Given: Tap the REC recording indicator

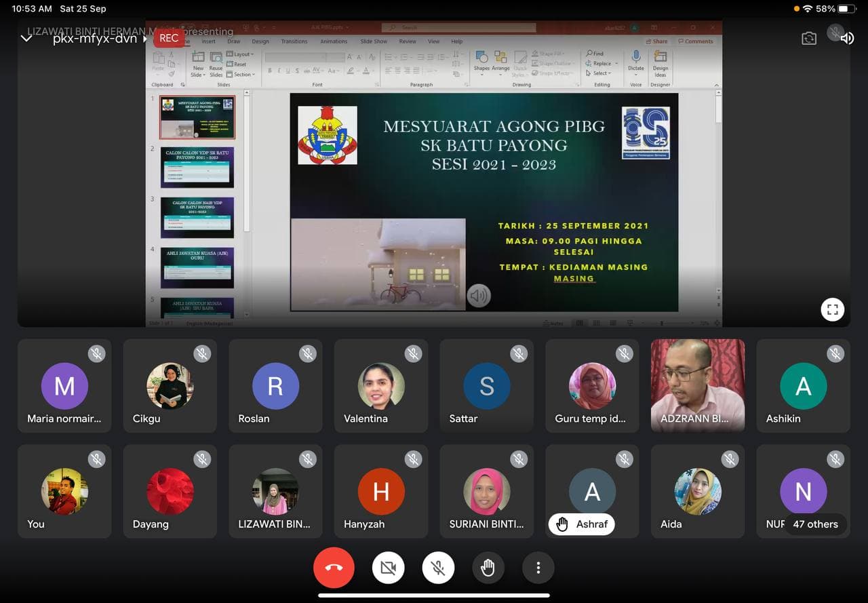Looking at the screenshot, I should coord(169,39).
